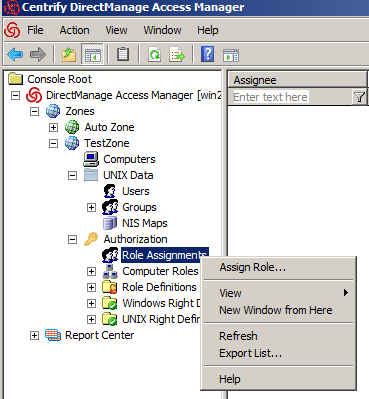Click the blue Help question mark icon
The image size is (369, 399).
point(207,54)
